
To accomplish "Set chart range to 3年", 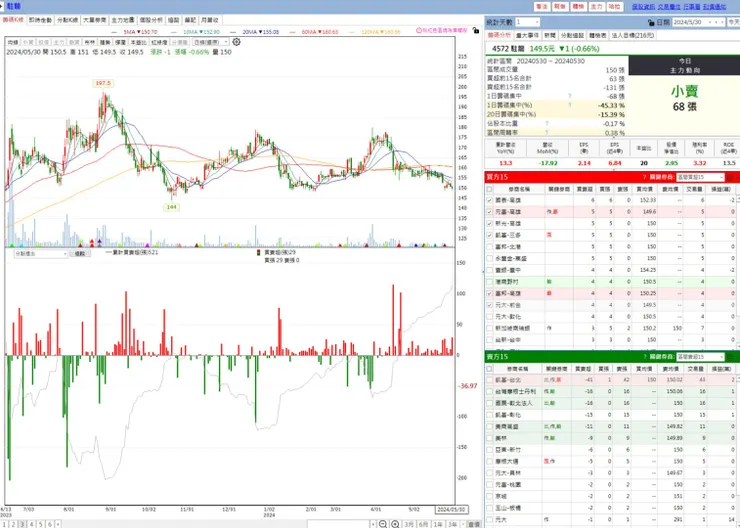I will [x=453, y=524].
